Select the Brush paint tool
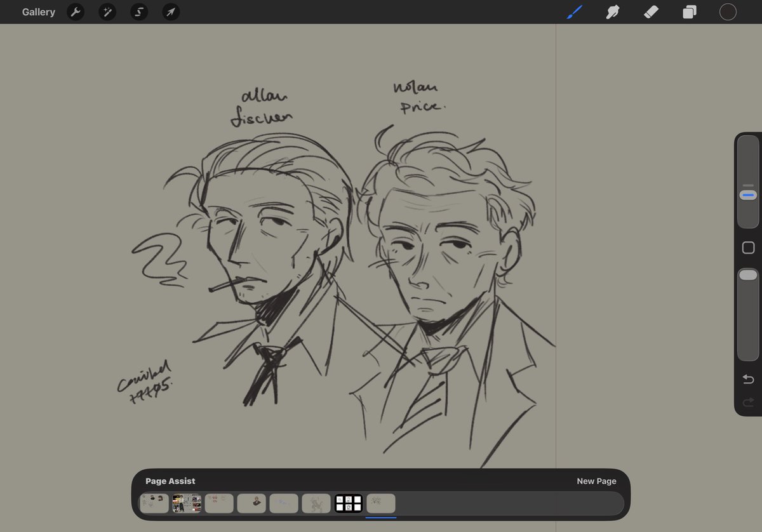This screenshot has width=762, height=532. click(575, 11)
